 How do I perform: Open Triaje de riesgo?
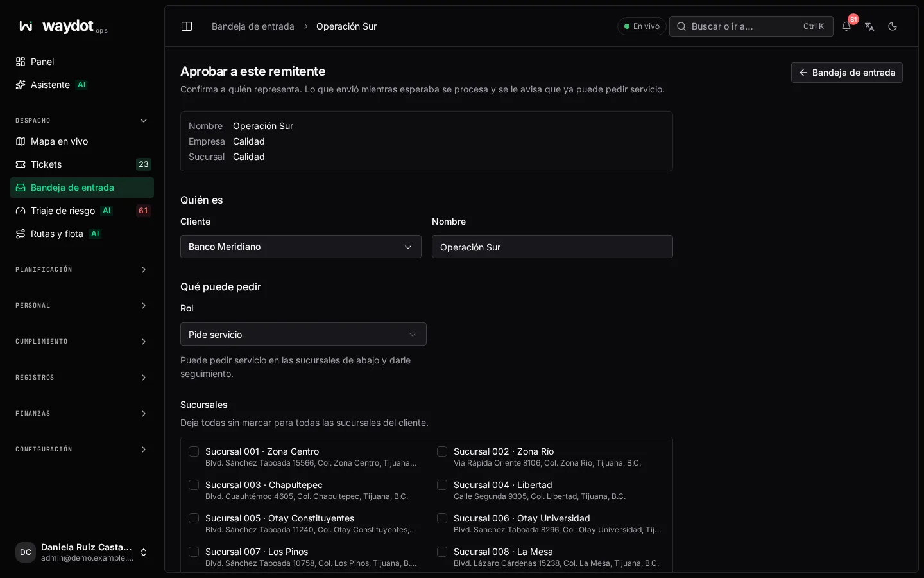tap(82, 211)
